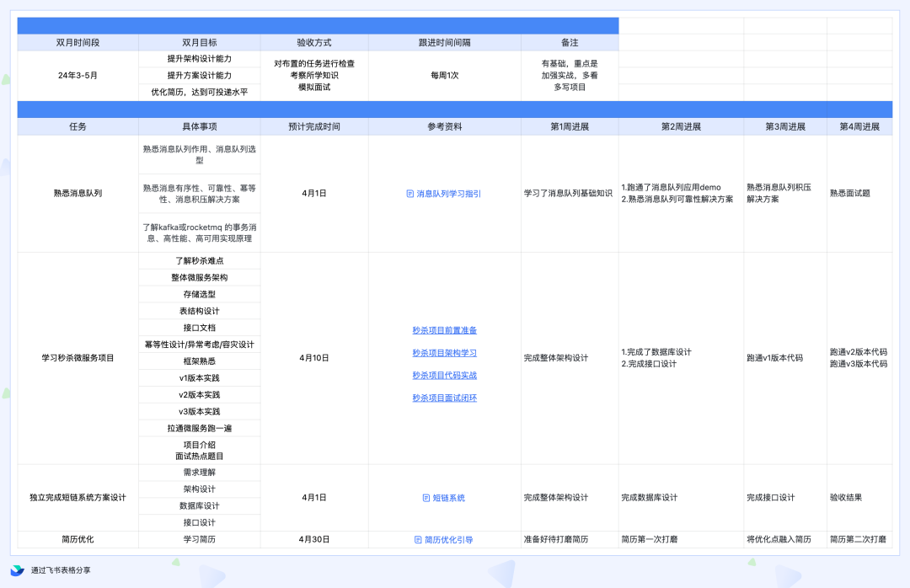Select the 第2周进展 header cell
The width and height of the screenshot is (910, 588).
(682, 126)
